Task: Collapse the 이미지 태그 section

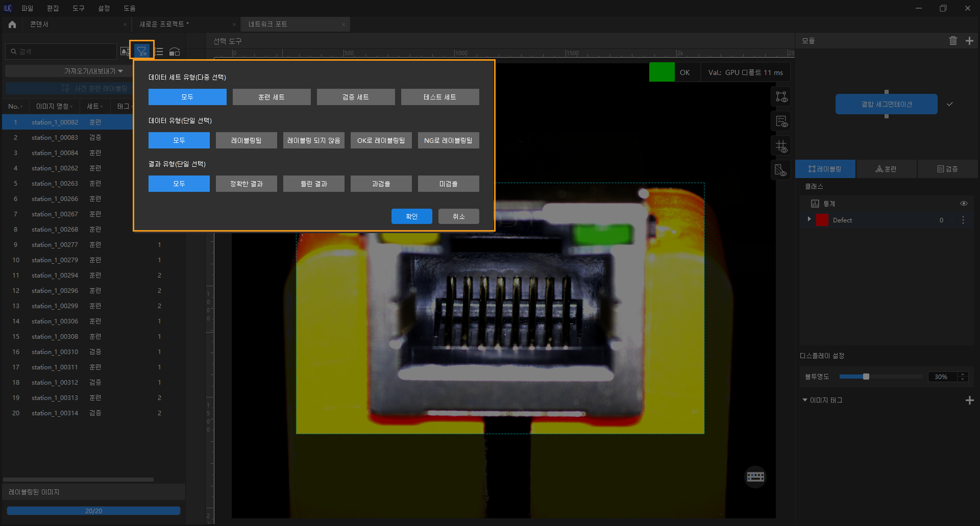Action: tap(805, 400)
